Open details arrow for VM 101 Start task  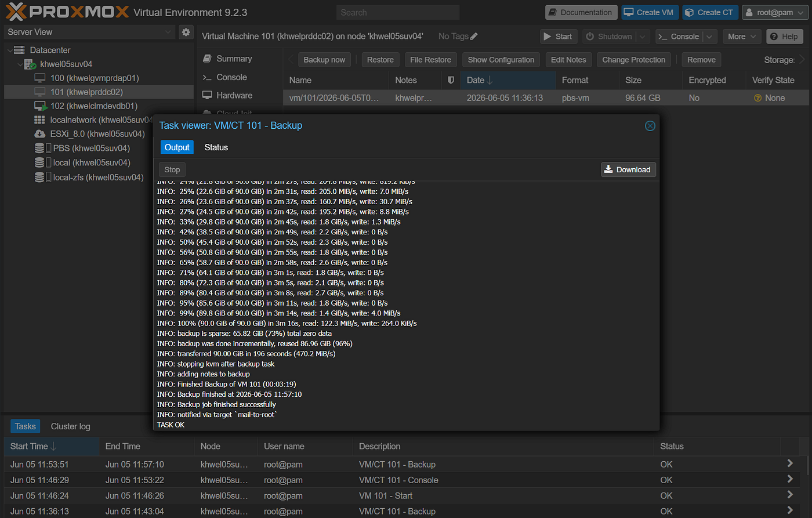(789, 495)
